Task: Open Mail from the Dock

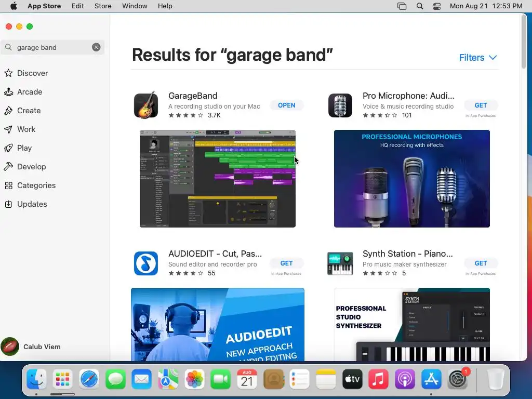Action: click(142, 379)
